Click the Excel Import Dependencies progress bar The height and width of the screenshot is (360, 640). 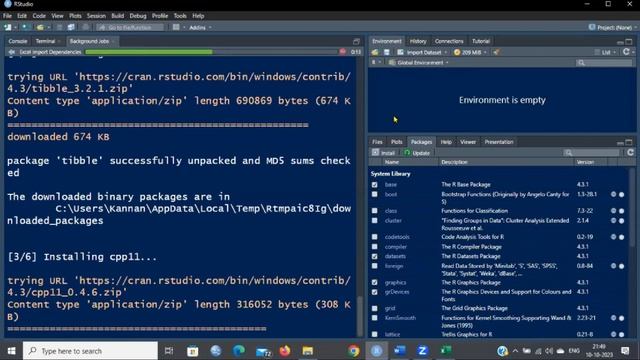pyautogui.click(x=211, y=52)
